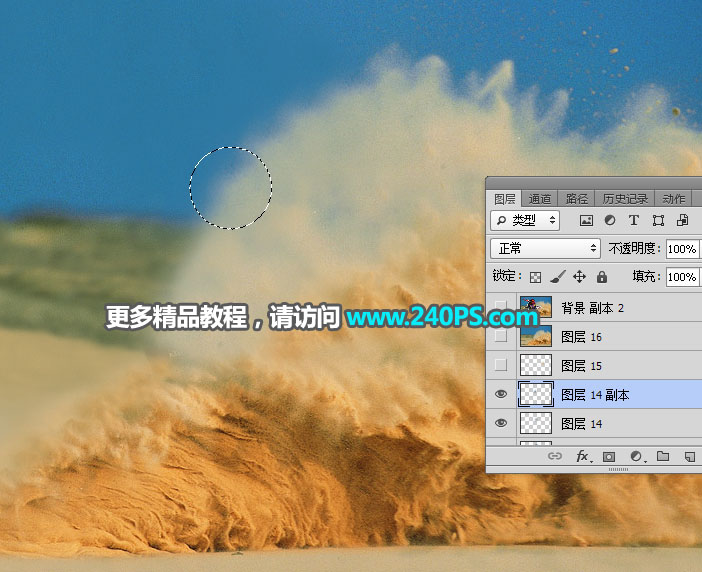The height and width of the screenshot is (572, 702).
Task: Show 背景 副本 2 layer visibility
Action: pyautogui.click(x=501, y=307)
